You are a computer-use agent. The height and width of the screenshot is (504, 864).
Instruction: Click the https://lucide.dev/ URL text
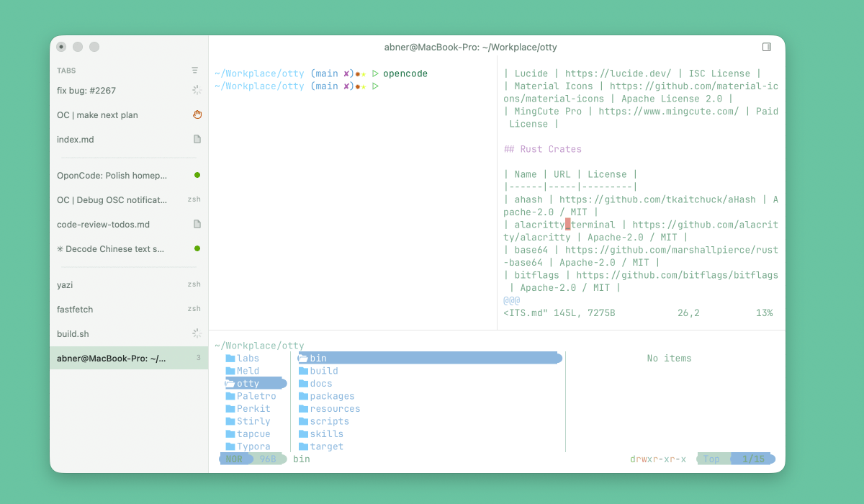click(x=618, y=73)
